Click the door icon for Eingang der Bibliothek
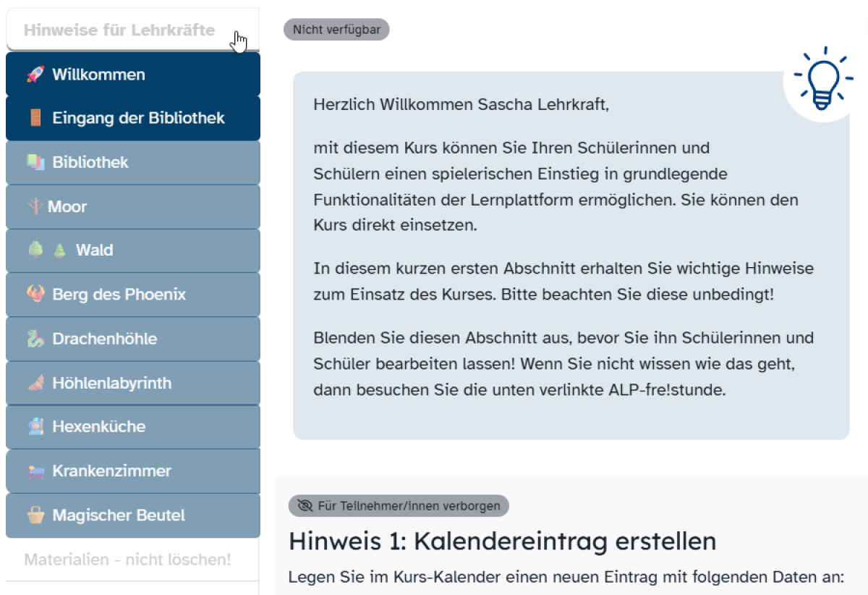Screen dimensions: 868x595 click(35, 118)
